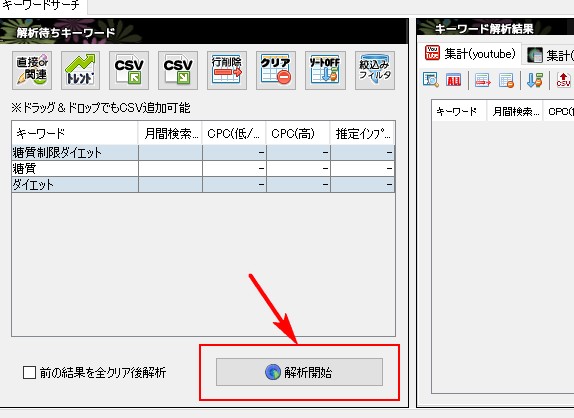The height and width of the screenshot is (418, 574).
Task: Sort by キーワード column in waiting list
Action: [x=75, y=133]
